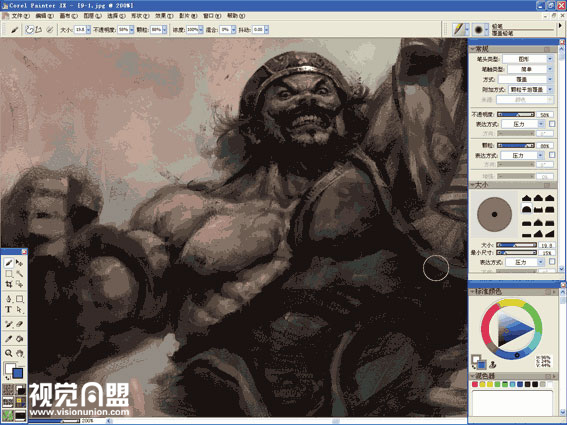The width and height of the screenshot is (567, 425).
Task: Select the Magic Wand tool
Action: point(19,274)
